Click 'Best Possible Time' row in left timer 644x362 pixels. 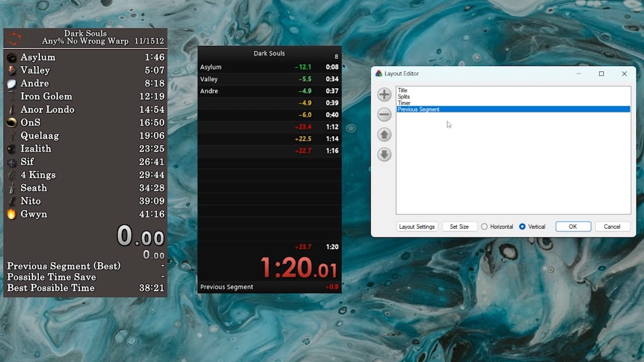tap(86, 288)
